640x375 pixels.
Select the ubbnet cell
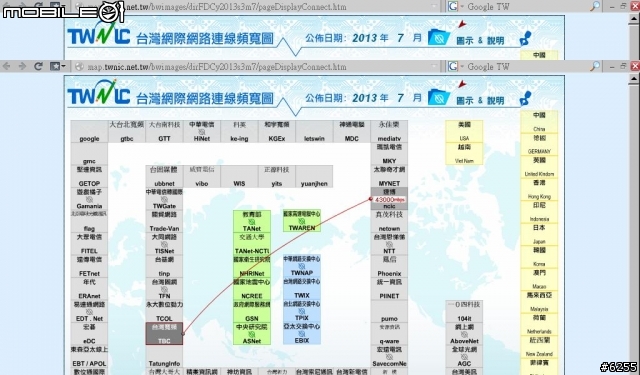(164, 176)
